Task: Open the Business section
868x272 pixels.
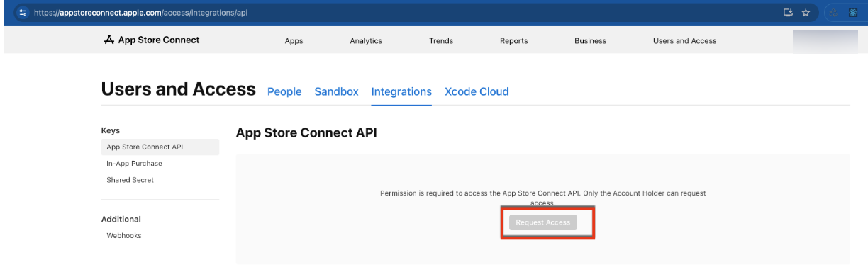Action: tap(590, 41)
